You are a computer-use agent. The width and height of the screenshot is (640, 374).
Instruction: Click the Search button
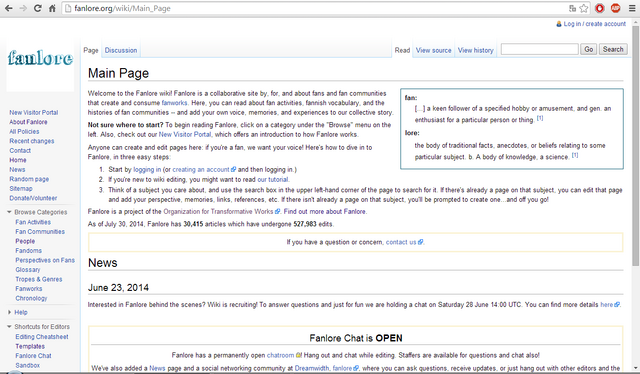(x=613, y=49)
